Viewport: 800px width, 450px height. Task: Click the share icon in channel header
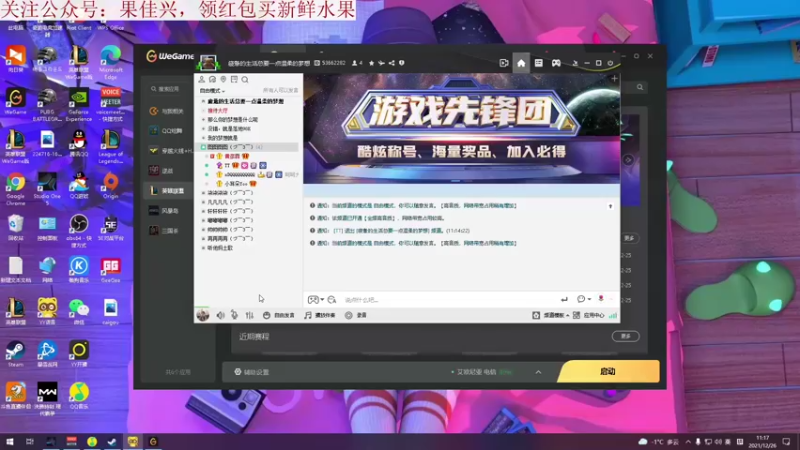coord(391,63)
